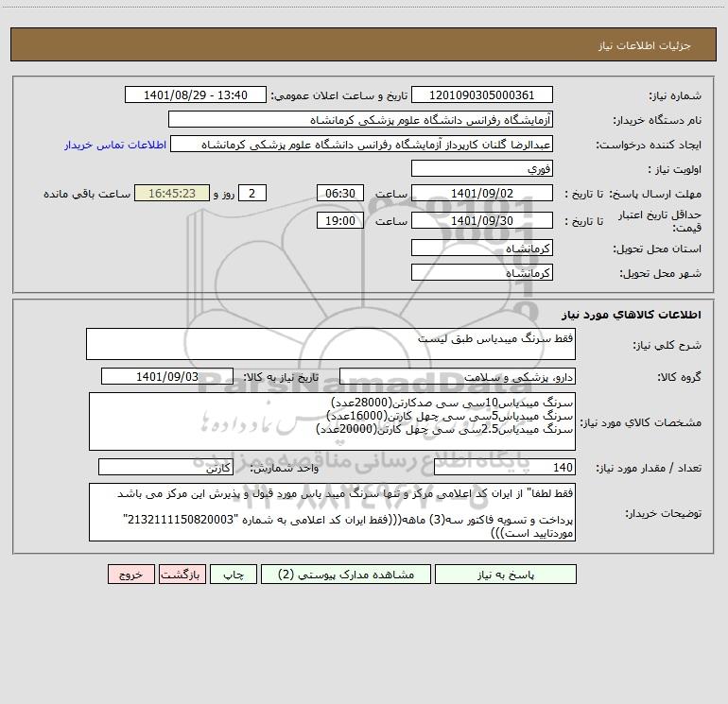
Task: Click the priority field showing فوری
Action: (x=482, y=168)
